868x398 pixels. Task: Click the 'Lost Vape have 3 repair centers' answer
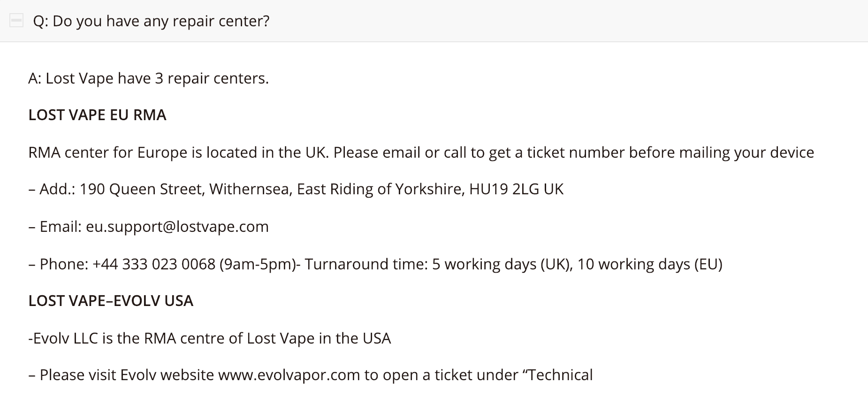[148, 78]
